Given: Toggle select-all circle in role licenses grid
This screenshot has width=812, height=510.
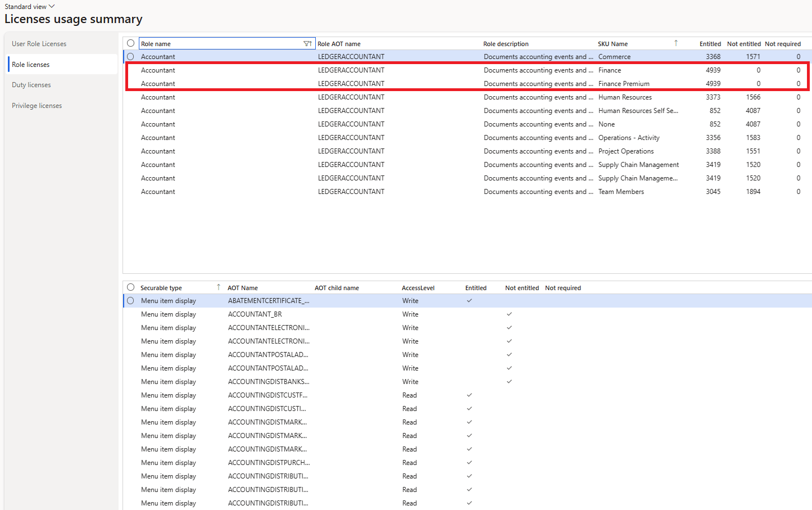Looking at the screenshot, I should [131, 43].
